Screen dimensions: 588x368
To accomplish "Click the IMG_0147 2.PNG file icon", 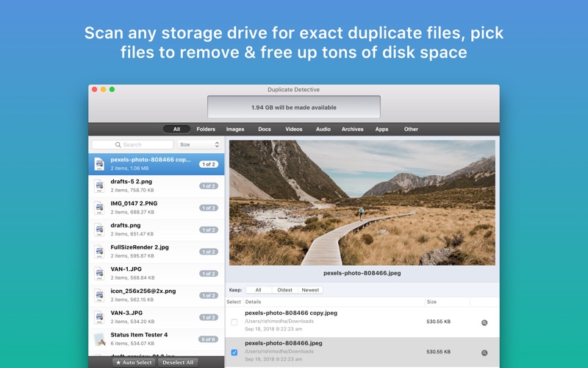I will 98,208.
